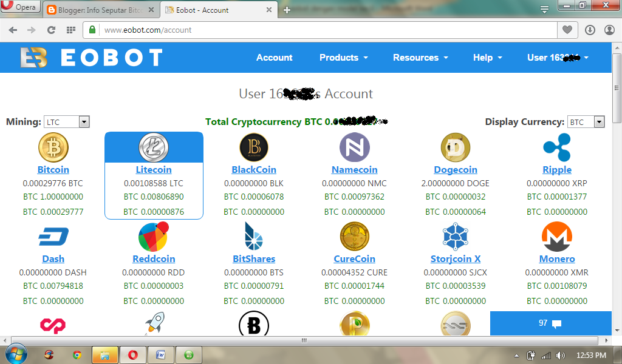The image size is (622, 364).
Task: Open Word from the taskbar
Action: 160,354
